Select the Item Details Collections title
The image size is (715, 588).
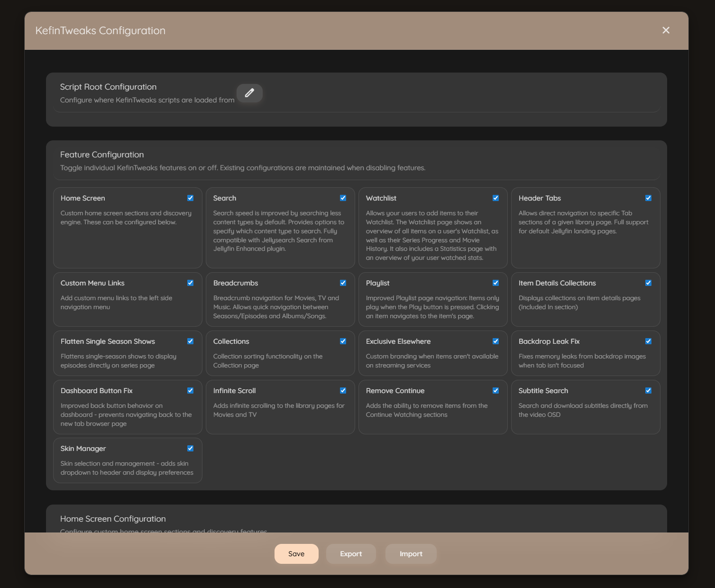coord(557,283)
